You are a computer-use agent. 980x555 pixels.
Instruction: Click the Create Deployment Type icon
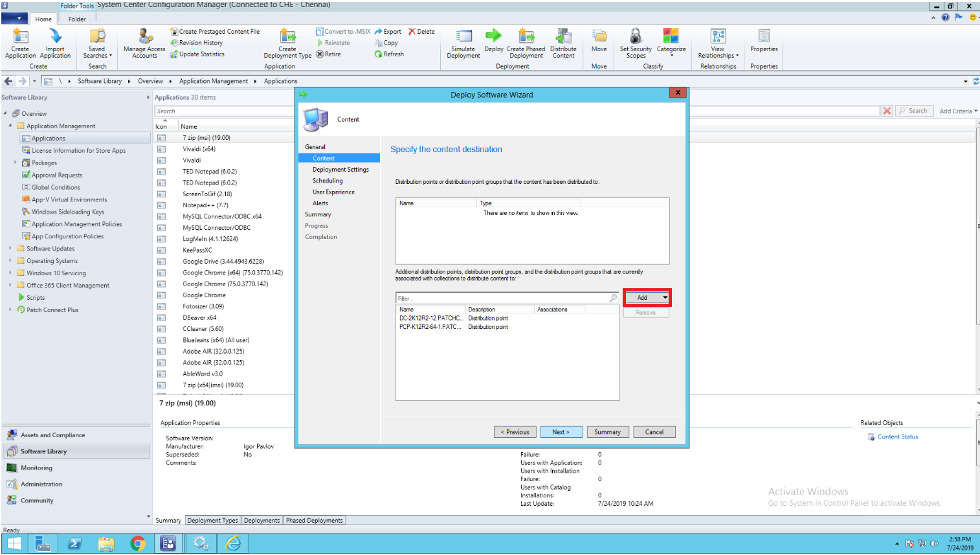(287, 43)
